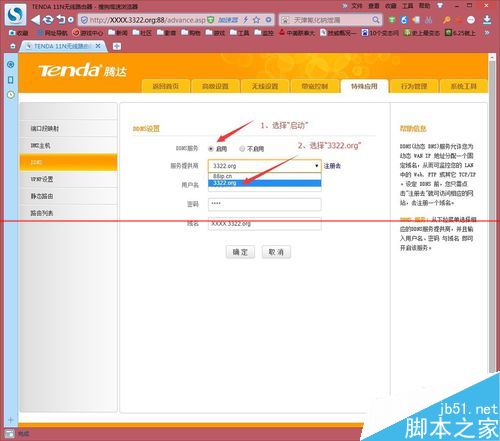
Task: Open the 帮助 menu
Action: click(x=424, y=6)
